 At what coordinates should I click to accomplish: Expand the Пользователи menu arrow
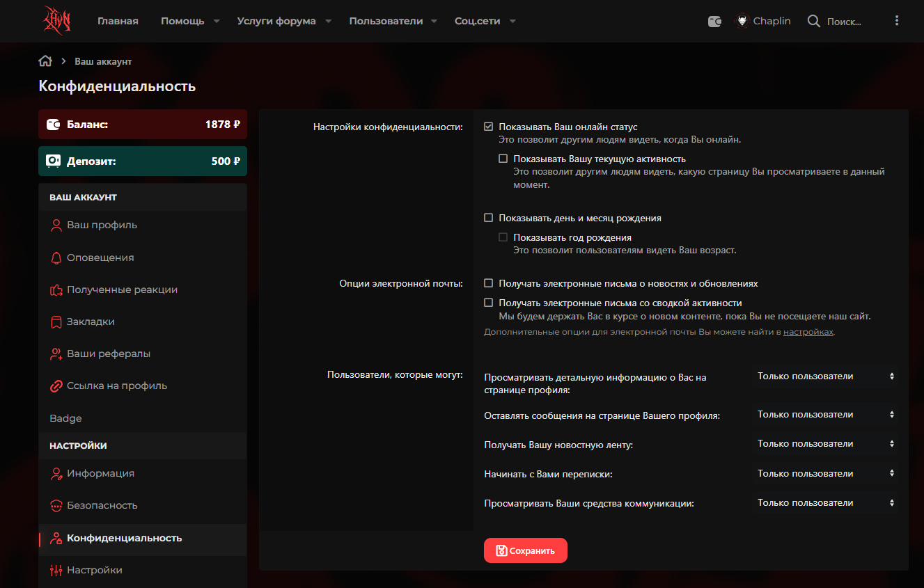click(434, 22)
